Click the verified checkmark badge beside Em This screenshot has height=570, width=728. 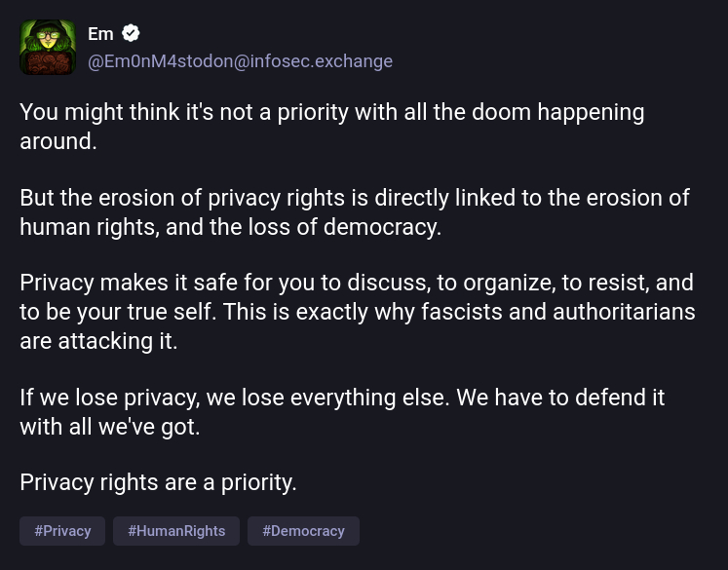[132, 34]
